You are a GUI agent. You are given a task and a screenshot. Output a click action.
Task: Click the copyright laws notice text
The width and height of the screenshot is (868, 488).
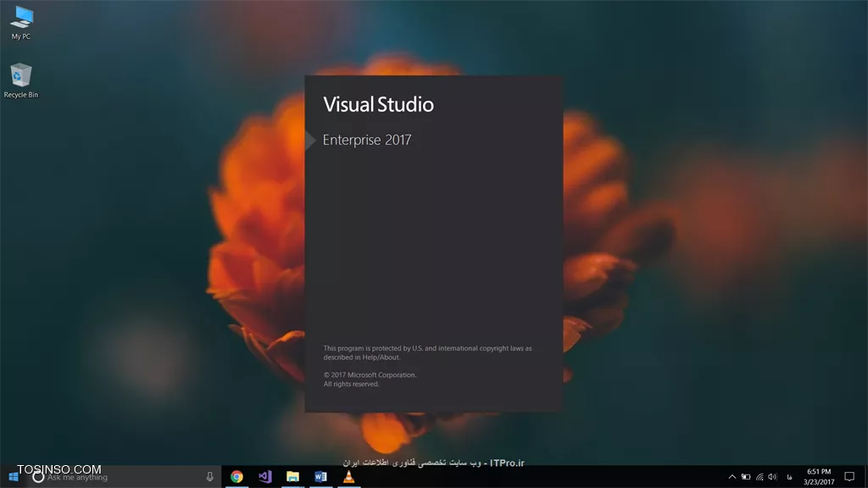pyautogui.click(x=427, y=353)
